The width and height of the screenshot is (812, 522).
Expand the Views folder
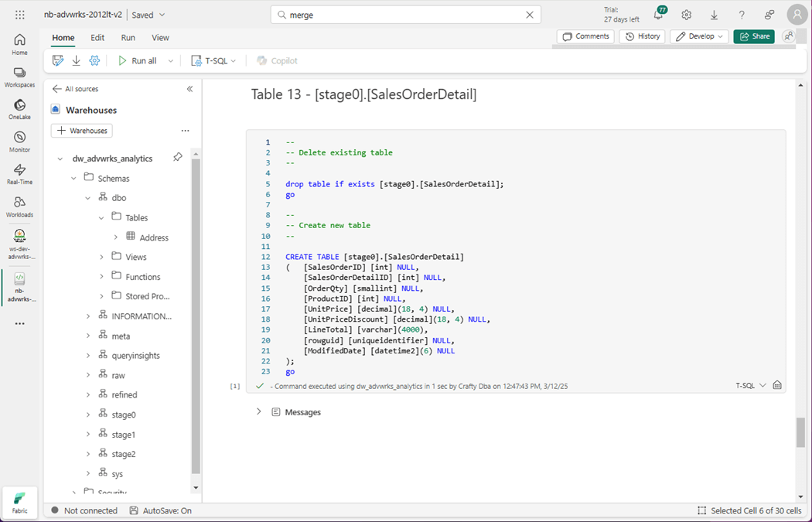(x=102, y=257)
